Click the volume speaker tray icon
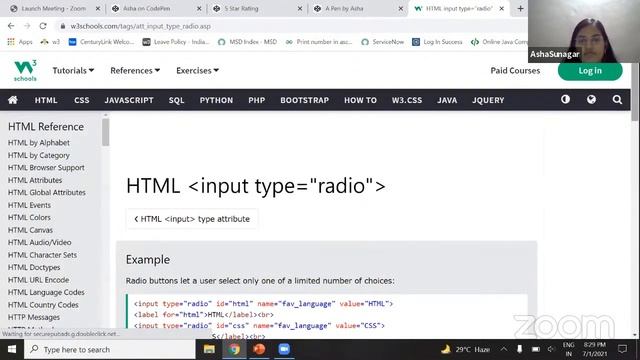This screenshot has width=640, height=360. (551, 349)
